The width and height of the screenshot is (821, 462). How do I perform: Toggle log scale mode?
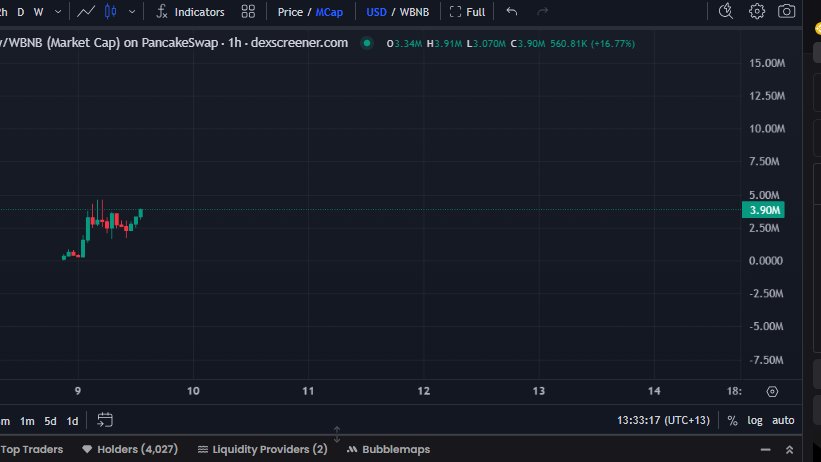[x=755, y=421]
